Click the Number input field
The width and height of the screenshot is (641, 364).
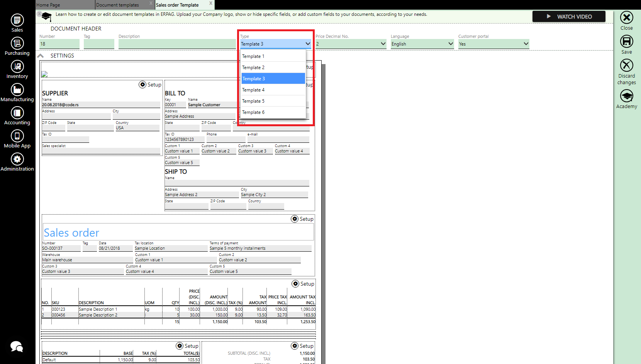point(59,44)
